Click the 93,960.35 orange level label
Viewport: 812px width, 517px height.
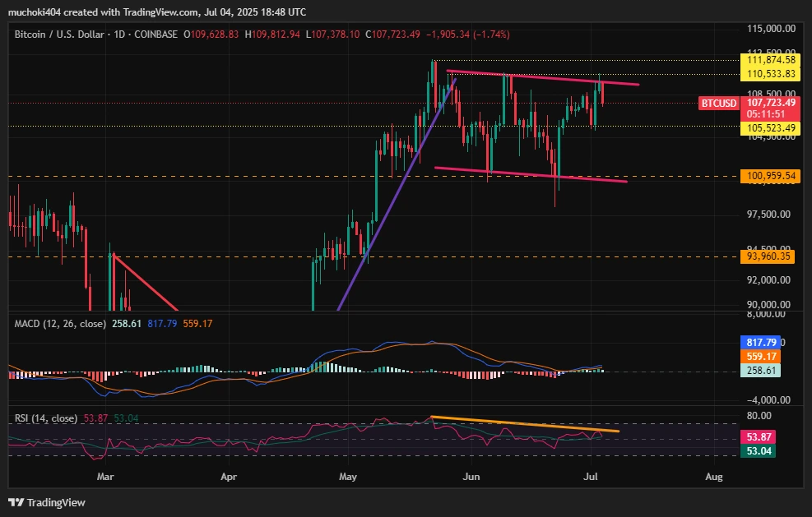coord(767,255)
